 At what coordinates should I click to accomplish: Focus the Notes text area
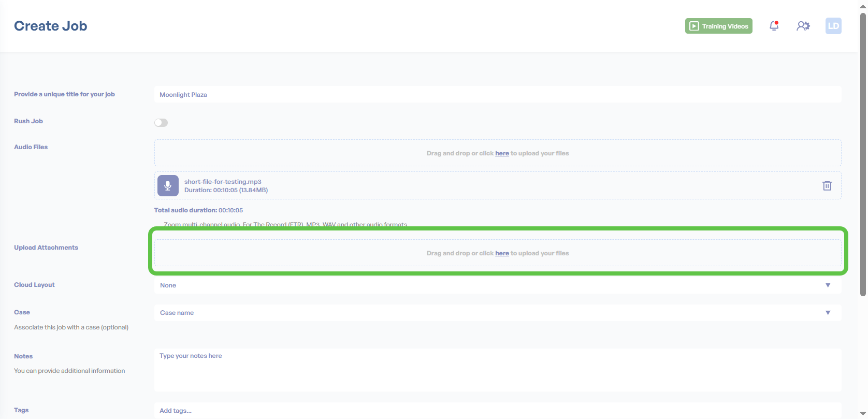(497, 370)
